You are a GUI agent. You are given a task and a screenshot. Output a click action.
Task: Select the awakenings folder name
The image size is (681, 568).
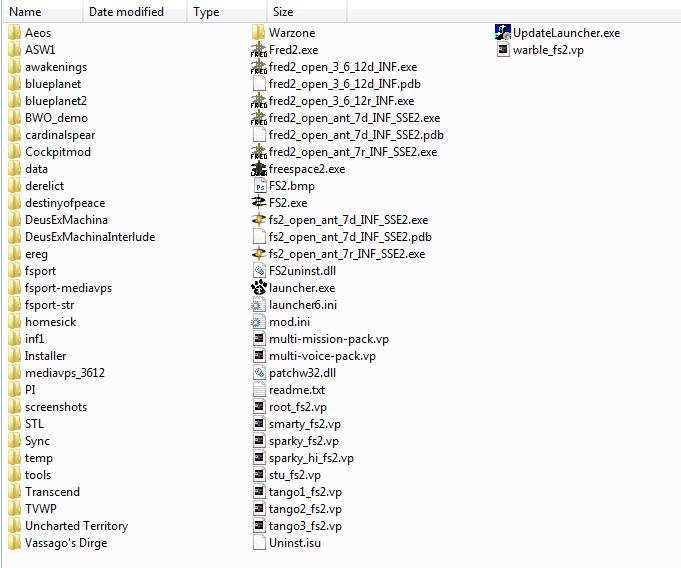pos(56,67)
